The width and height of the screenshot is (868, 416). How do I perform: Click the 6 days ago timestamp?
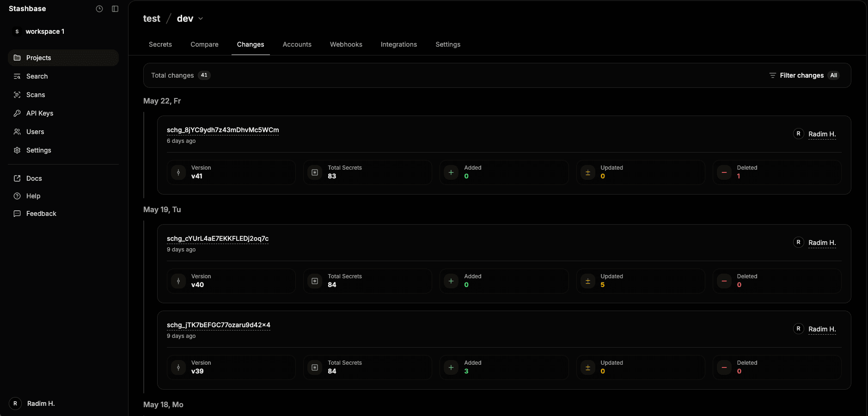coord(181,141)
